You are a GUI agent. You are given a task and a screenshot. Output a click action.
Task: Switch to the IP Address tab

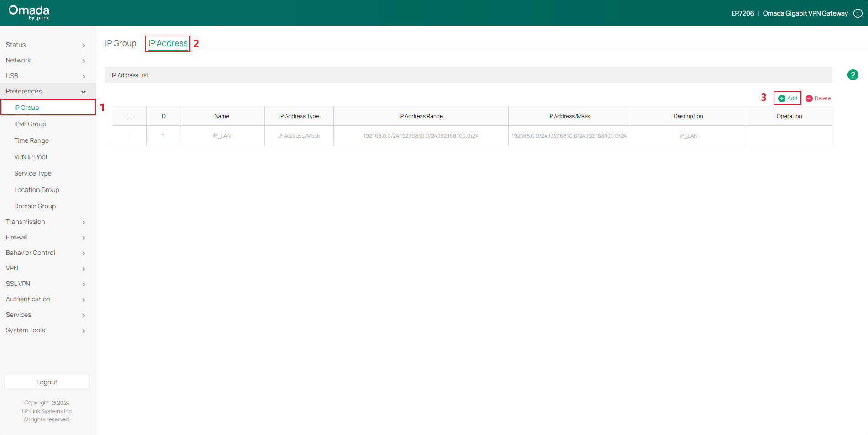pyautogui.click(x=167, y=43)
